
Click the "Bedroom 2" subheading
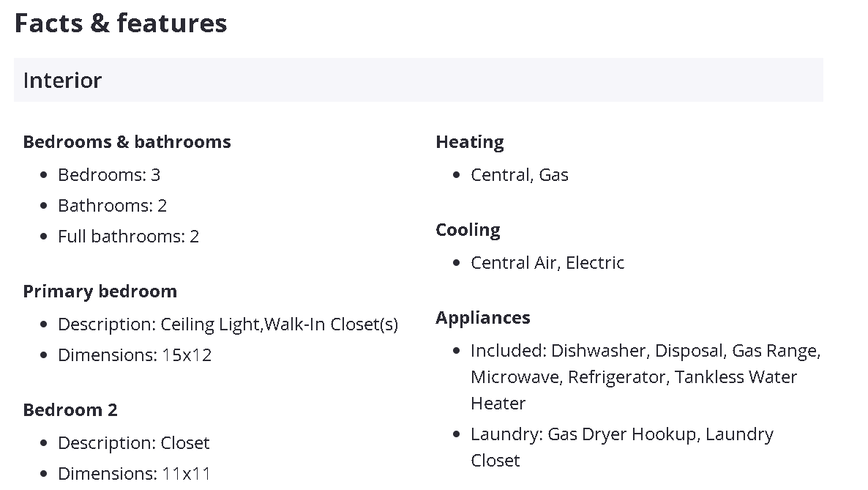coord(70,410)
